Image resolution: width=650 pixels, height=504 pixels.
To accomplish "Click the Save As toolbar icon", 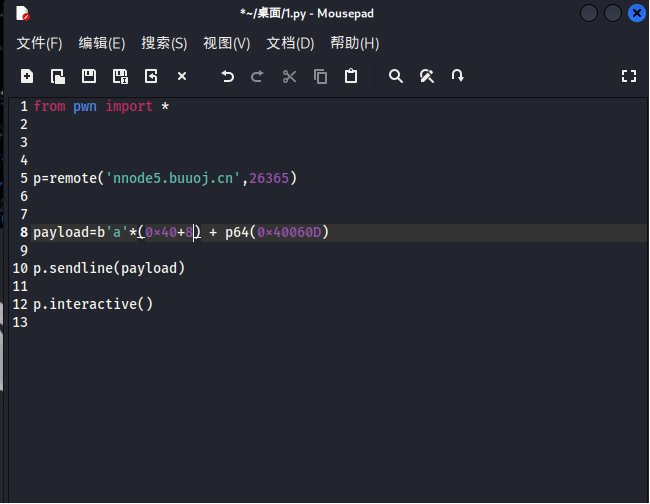I will click(x=120, y=76).
